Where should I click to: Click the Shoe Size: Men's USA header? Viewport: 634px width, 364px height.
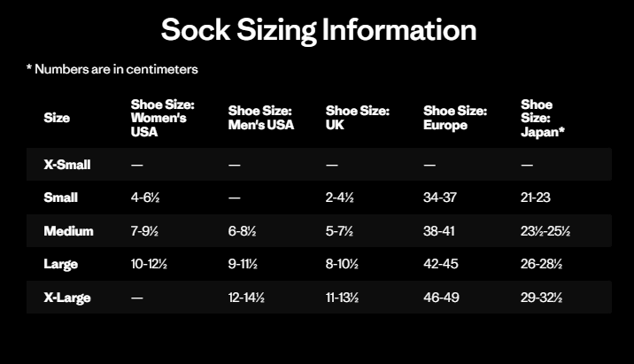(x=260, y=118)
